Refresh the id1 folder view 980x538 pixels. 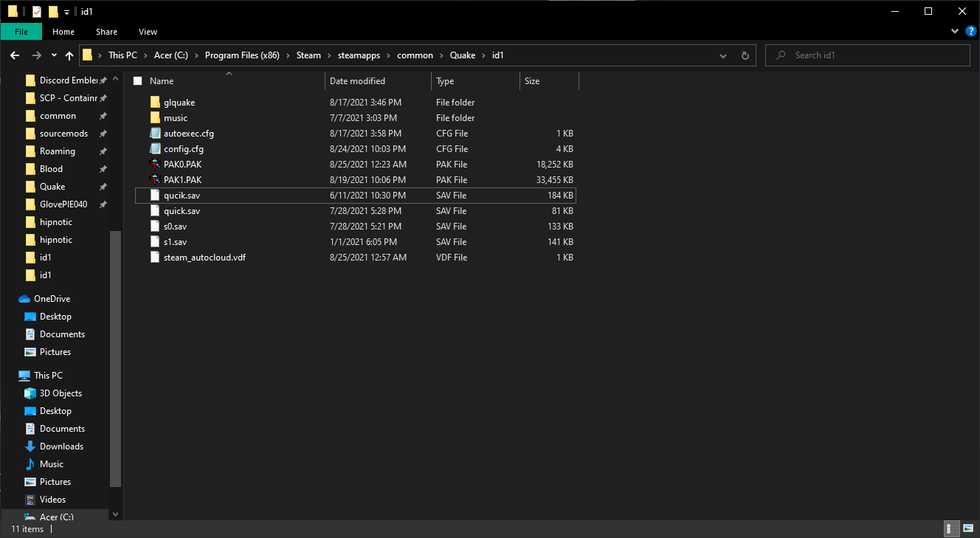pyautogui.click(x=745, y=55)
